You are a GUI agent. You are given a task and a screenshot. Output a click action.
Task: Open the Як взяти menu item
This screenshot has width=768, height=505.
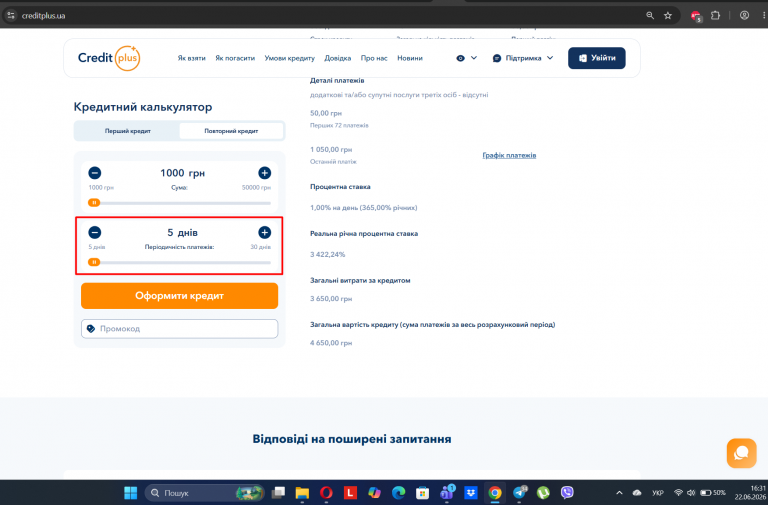(x=192, y=58)
